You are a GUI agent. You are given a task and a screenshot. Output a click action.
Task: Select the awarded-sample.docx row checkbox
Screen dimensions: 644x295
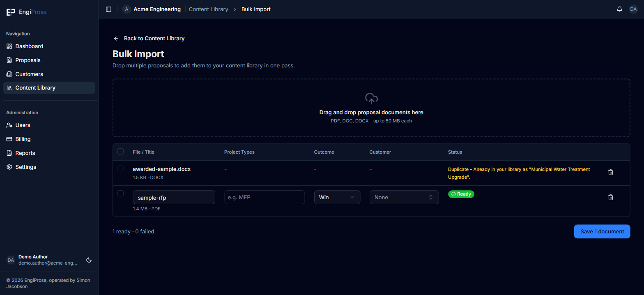tap(120, 168)
